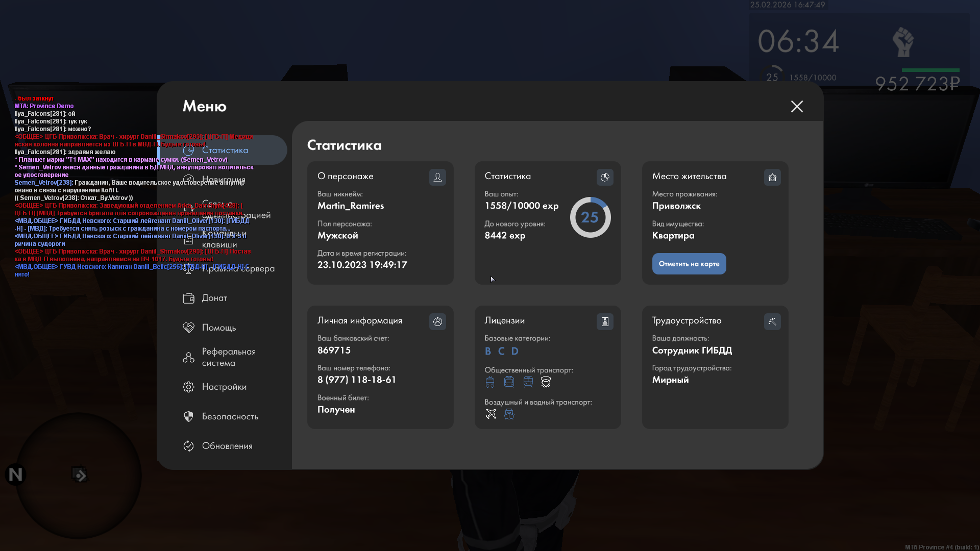980x551 pixels.
Task: Click the document icon in Лицензии card
Action: pyautogui.click(x=605, y=321)
